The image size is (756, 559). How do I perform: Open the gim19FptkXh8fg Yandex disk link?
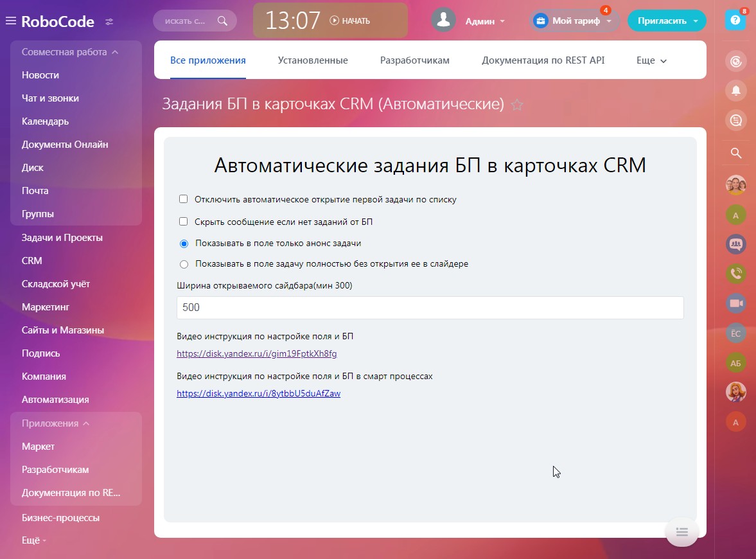tap(256, 353)
